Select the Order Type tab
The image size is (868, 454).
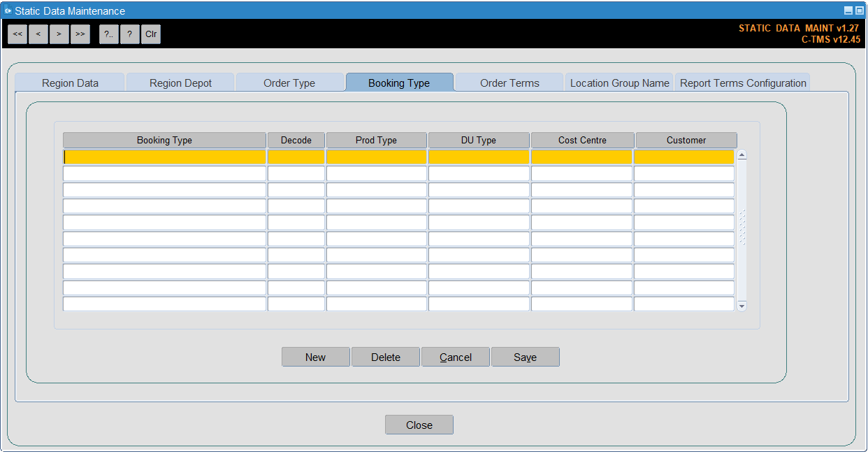pyautogui.click(x=289, y=83)
